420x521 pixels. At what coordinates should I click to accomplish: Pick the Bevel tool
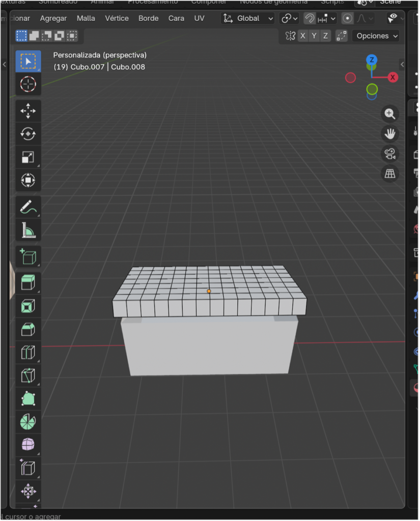point(28,329)
